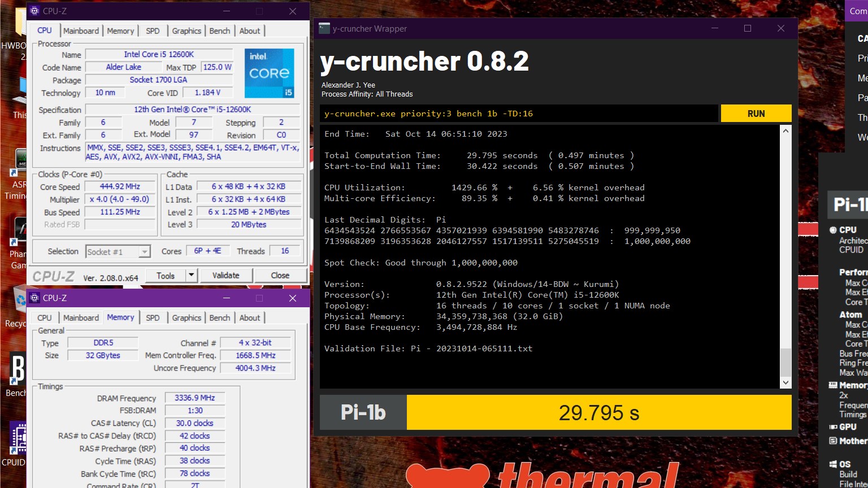
Task: Open the SPD tab in the lower CPU-Z window
Action: point(153,318)
